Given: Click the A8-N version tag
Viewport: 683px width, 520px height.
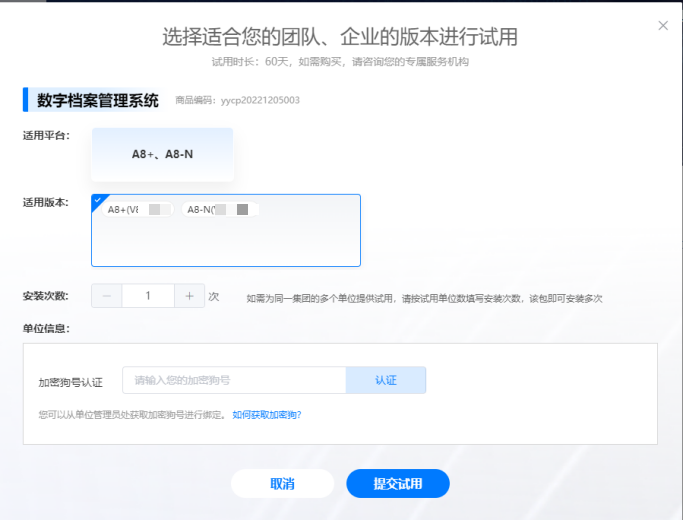Looking at the screenshot, I should click(x=220, y=209).
